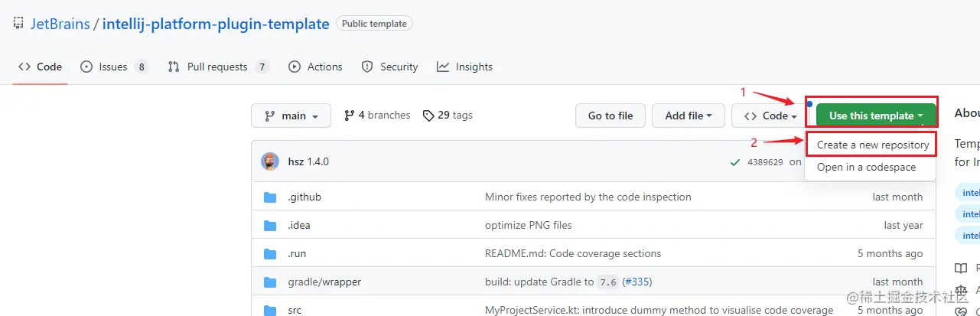The height and width of the screenshot is (316, 980).
Task: Click the Actions play icon
Action: [295, 67]
